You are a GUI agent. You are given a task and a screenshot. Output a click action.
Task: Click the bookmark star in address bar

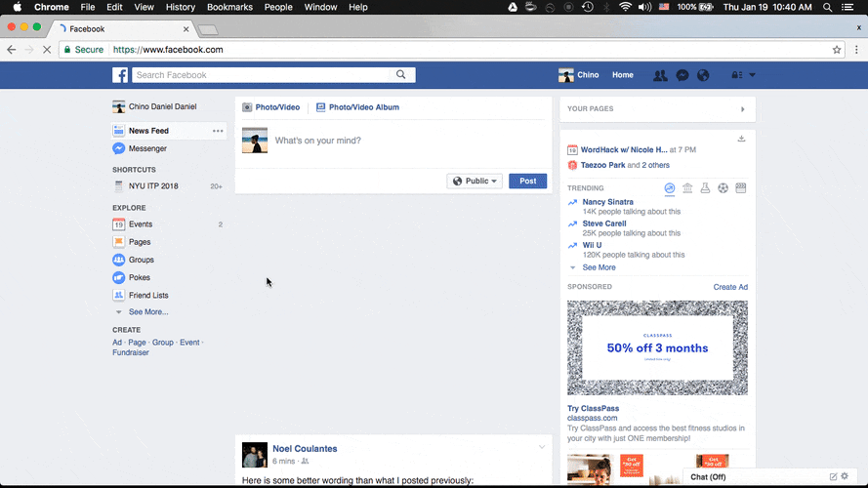(x=837, y=50)
